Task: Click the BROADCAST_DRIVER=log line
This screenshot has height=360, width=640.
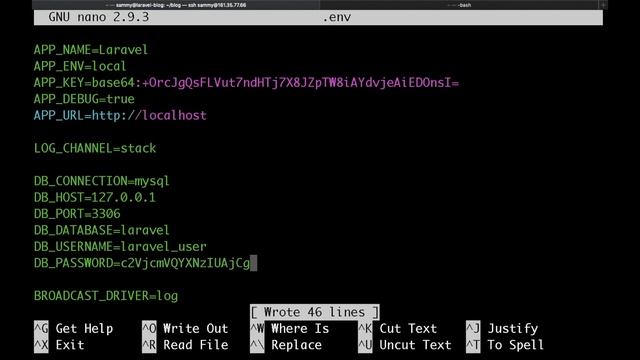Action: pos(106,296)
